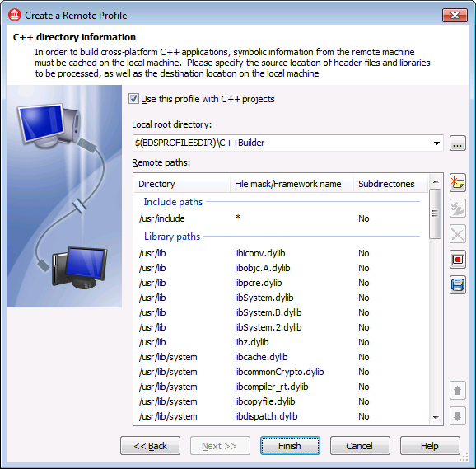Click the delete path X icon

click(458, 234)
